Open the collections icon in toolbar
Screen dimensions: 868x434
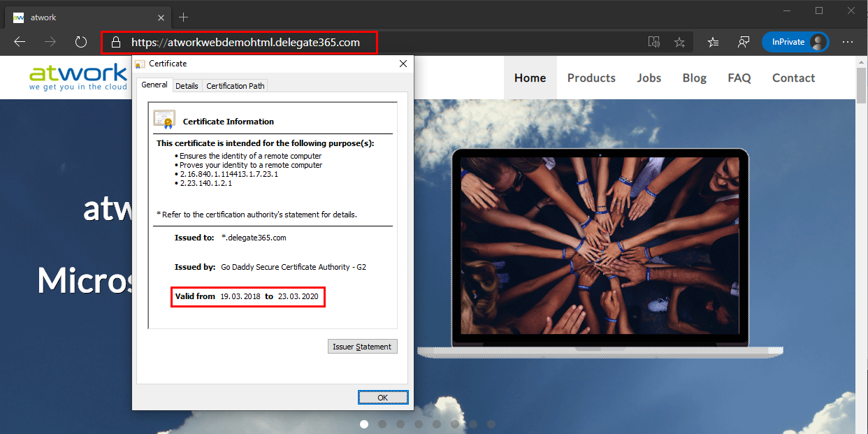(744, 42)
